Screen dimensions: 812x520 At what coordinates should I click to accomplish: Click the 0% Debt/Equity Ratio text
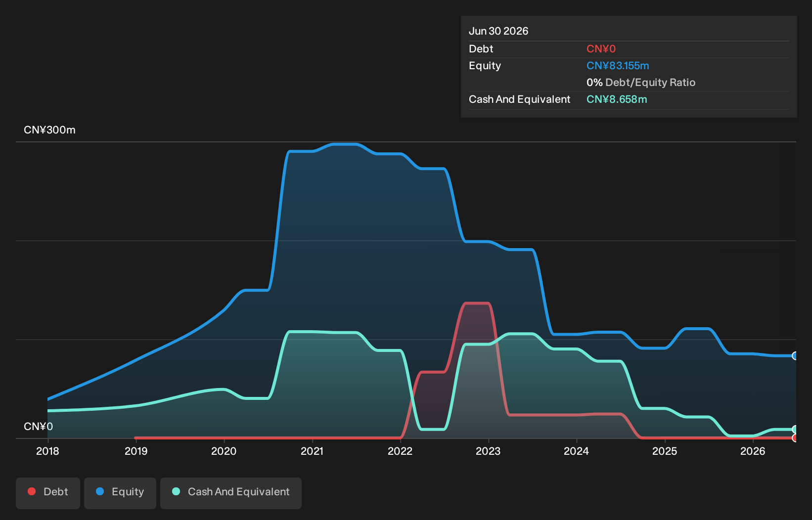tap(641, 83)
